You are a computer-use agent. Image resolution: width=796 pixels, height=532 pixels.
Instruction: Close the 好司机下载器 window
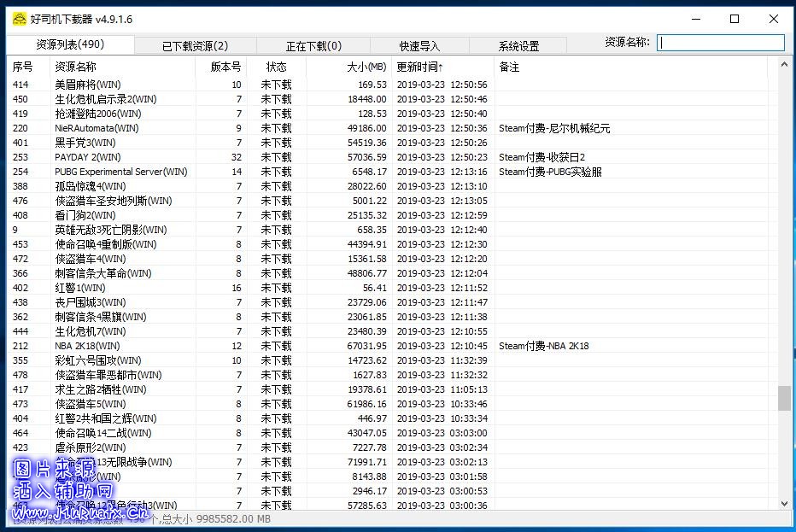click(x=773, y=20)
